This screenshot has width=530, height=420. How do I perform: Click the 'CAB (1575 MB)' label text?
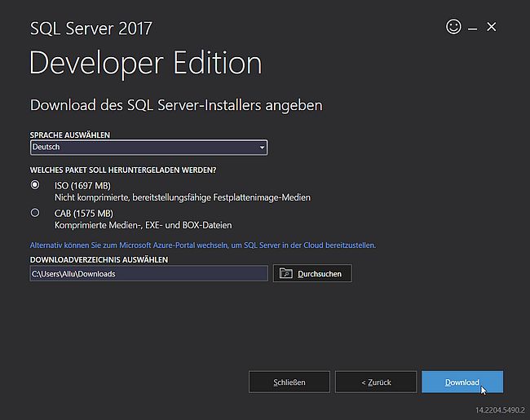(84, 214)
